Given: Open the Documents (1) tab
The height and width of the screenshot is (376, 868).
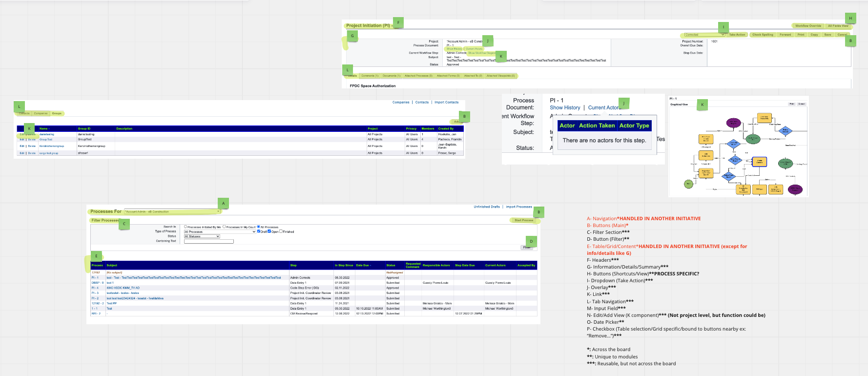Looking at the screenshot, I should pyautogui.click(x=392, y=76).
